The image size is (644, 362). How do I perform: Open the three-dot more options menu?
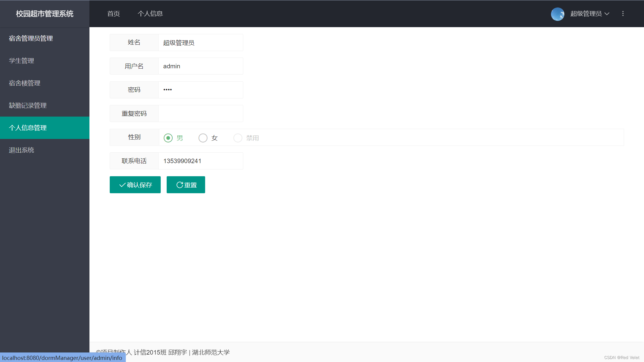coord(623,14)
